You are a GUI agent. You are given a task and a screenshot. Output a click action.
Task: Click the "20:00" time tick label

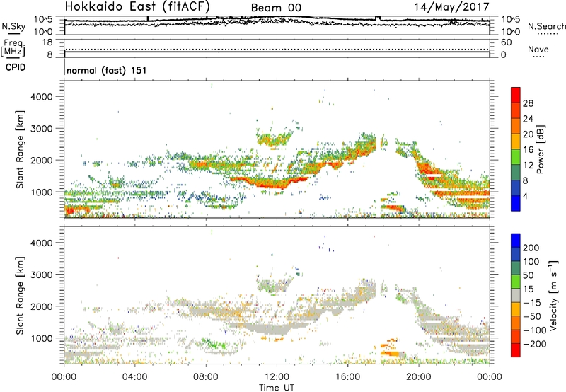tap(418, 377)
